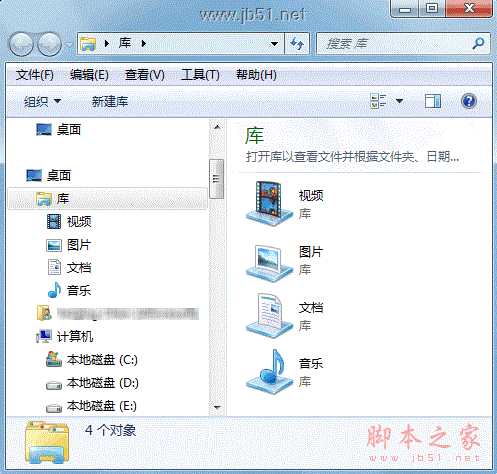Click the Forward navigation arrow button

tap(49, 44)
